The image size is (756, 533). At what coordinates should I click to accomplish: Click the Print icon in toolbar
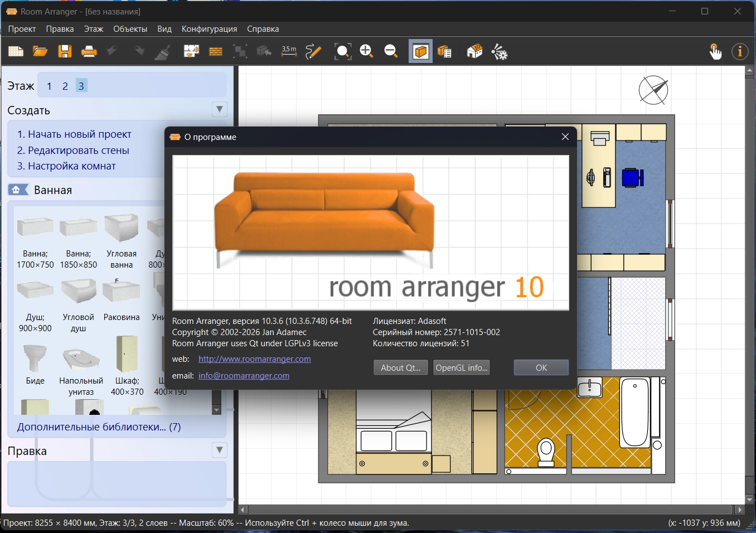click(89, 52)
